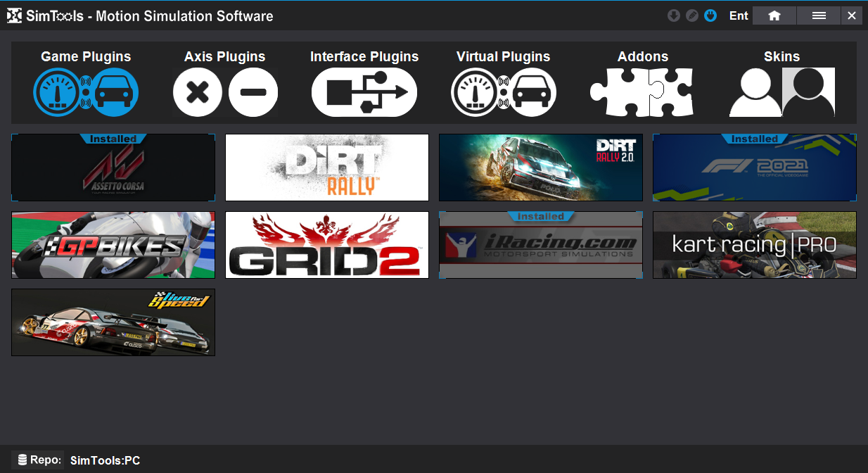Select the F1 2021 plugin tile
The width and height of the screenshot is (868, 473).
755,168
